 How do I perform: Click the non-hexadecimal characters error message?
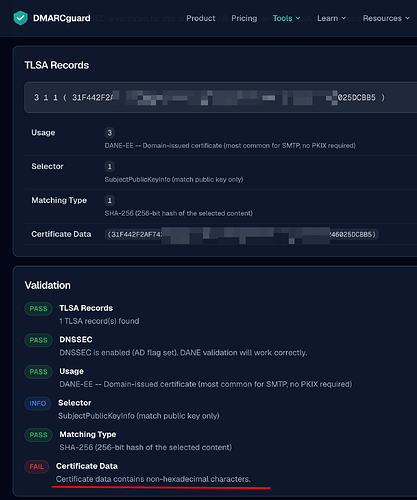coord(153,479)
